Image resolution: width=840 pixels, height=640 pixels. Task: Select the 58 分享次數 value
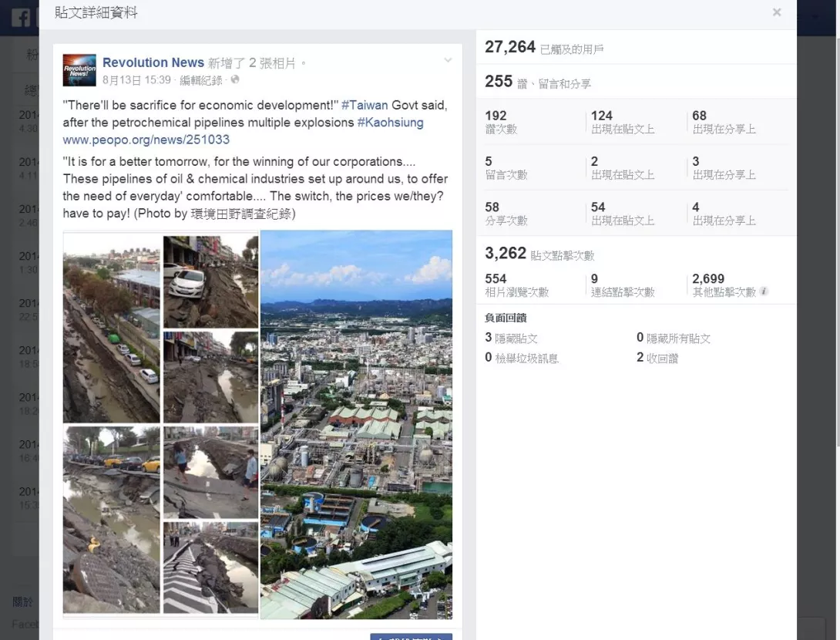[506, 213]
